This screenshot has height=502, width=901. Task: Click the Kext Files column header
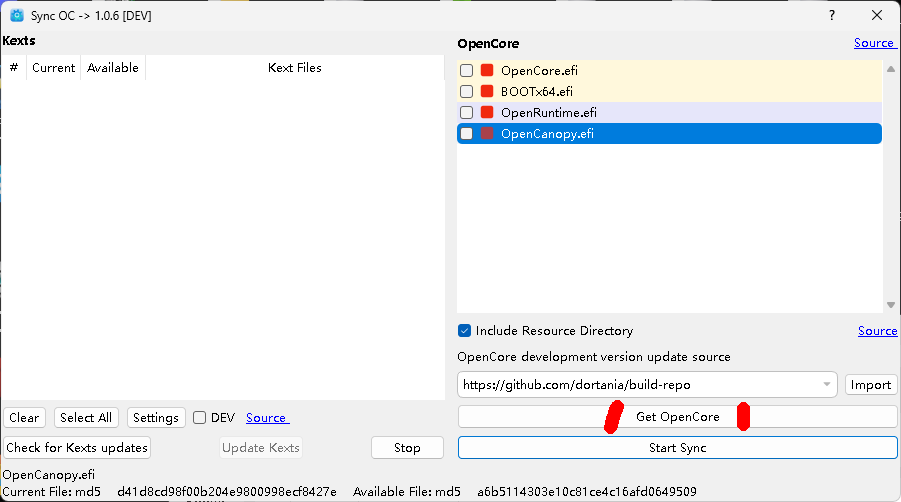tap(295, 68)
